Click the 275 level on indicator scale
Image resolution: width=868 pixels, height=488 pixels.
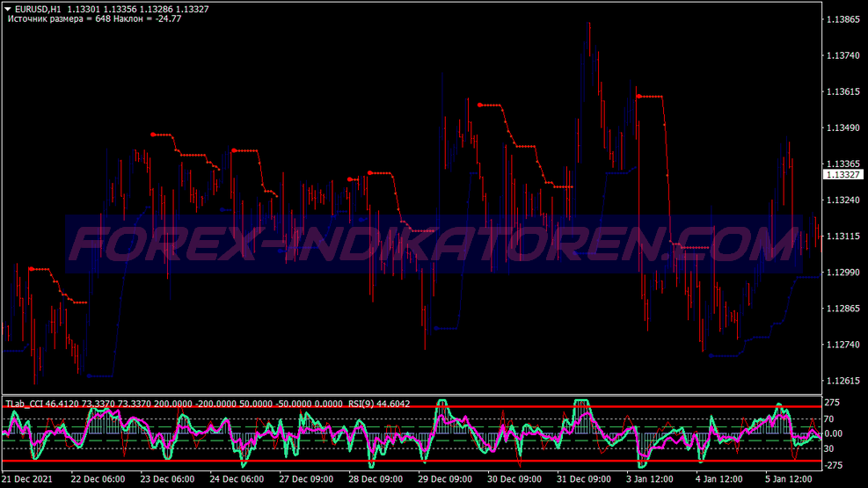pyautogui.click(x=832, y=403)
